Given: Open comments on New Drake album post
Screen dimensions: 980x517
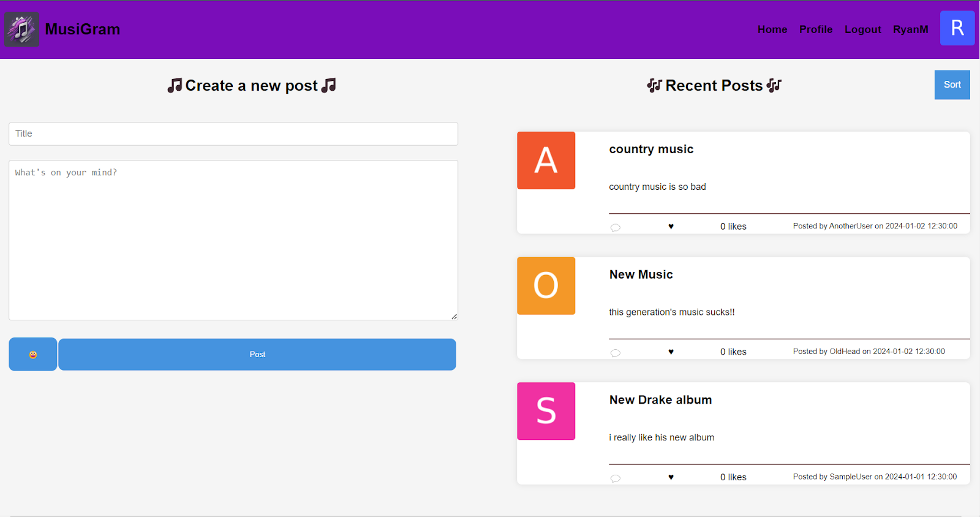Looking at the screenshot, I should [616, 478].
